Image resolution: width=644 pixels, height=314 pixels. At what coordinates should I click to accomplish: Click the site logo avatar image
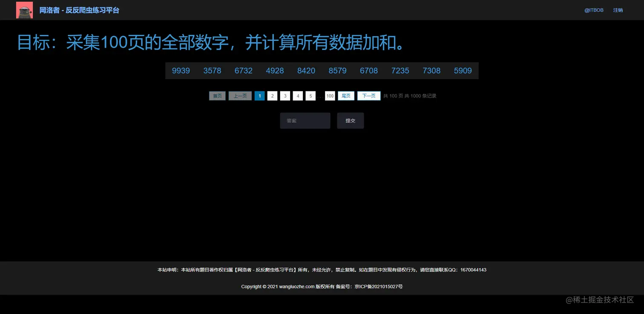point(24,10)
